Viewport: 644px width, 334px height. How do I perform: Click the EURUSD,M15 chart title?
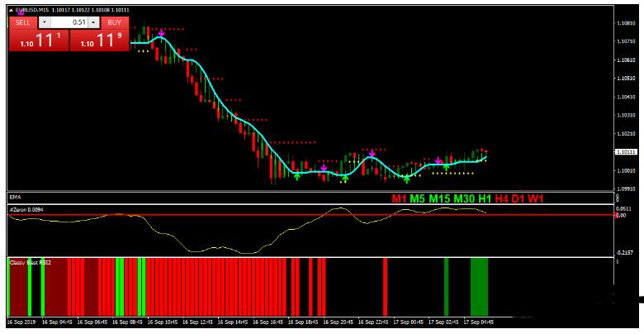point(32,10)
